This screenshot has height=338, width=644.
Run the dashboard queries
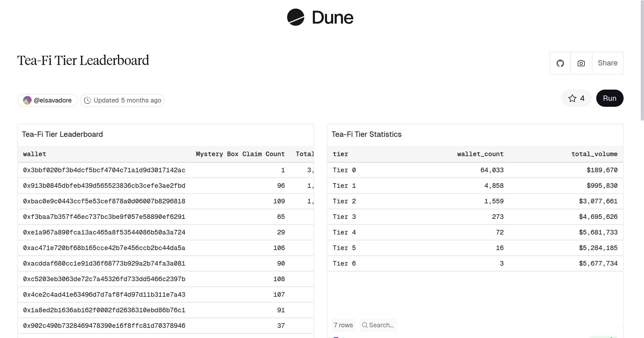(609, 98)
